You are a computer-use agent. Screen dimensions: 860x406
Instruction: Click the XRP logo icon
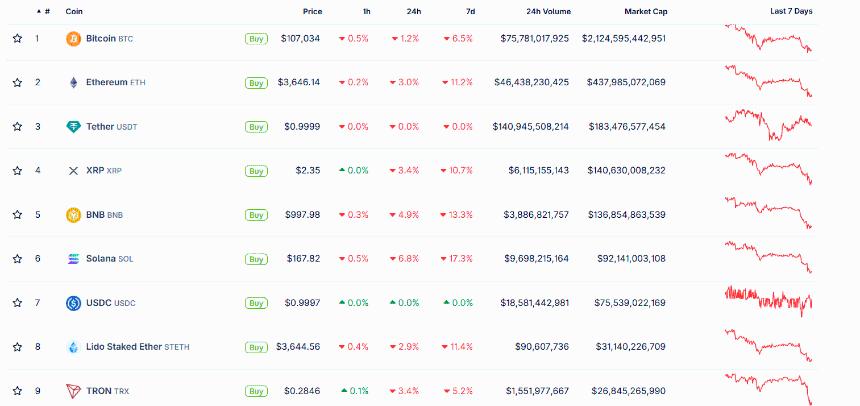[x=73, y=170]
